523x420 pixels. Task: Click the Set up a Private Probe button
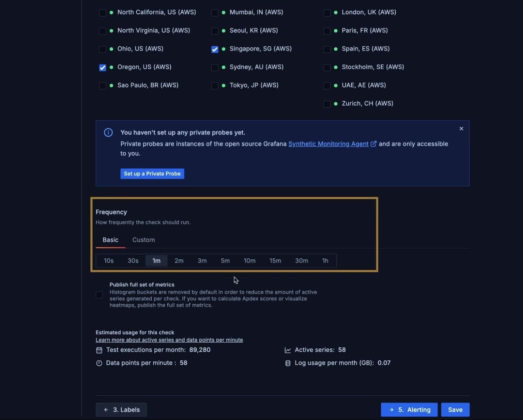[x=152, y=174]
